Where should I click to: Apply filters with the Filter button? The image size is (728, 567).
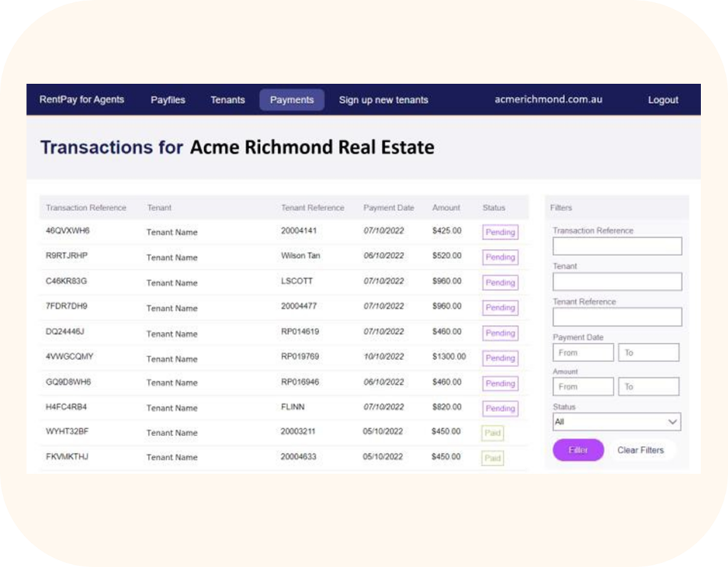[578, 450]
